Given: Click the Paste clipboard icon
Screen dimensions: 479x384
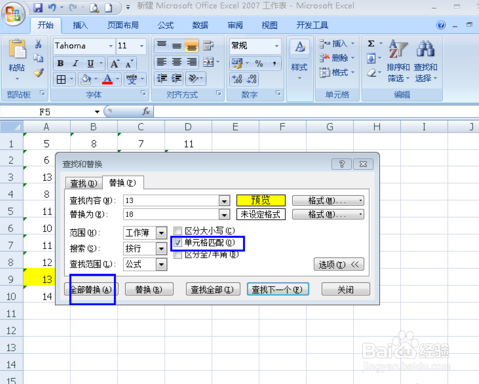Looking at the screenshot, I should click(x=17, y=49).
